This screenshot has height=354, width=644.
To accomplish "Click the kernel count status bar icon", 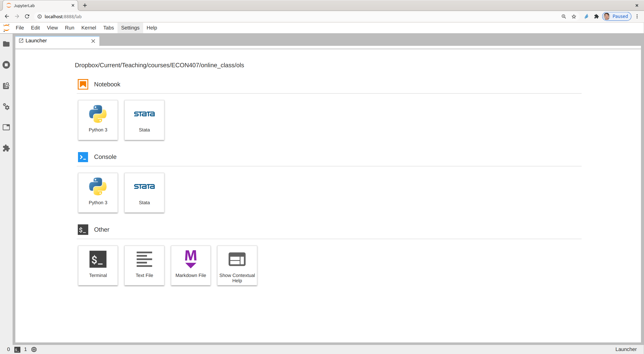I will pos(34,349).
